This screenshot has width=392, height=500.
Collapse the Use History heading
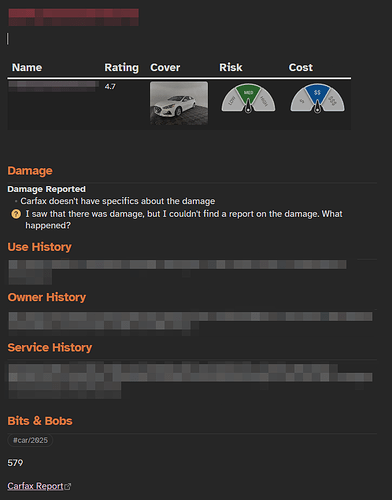tap(39, 247)
